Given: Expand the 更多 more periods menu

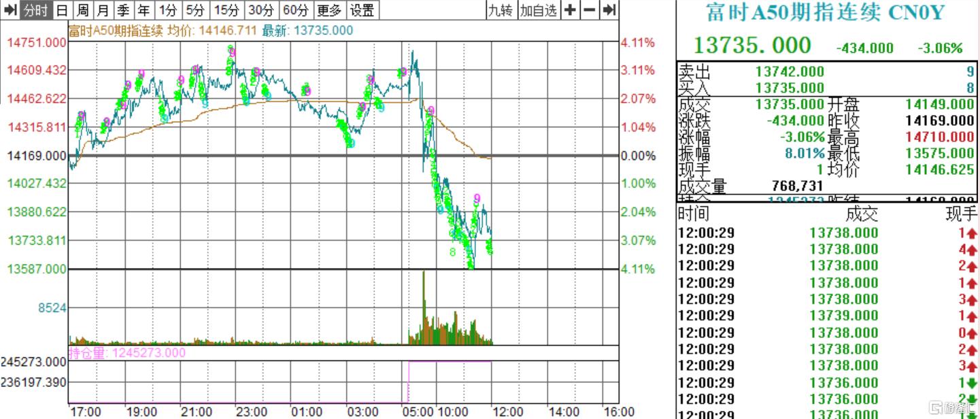Looking at the screenshot, I should click(x=329, y=10).
